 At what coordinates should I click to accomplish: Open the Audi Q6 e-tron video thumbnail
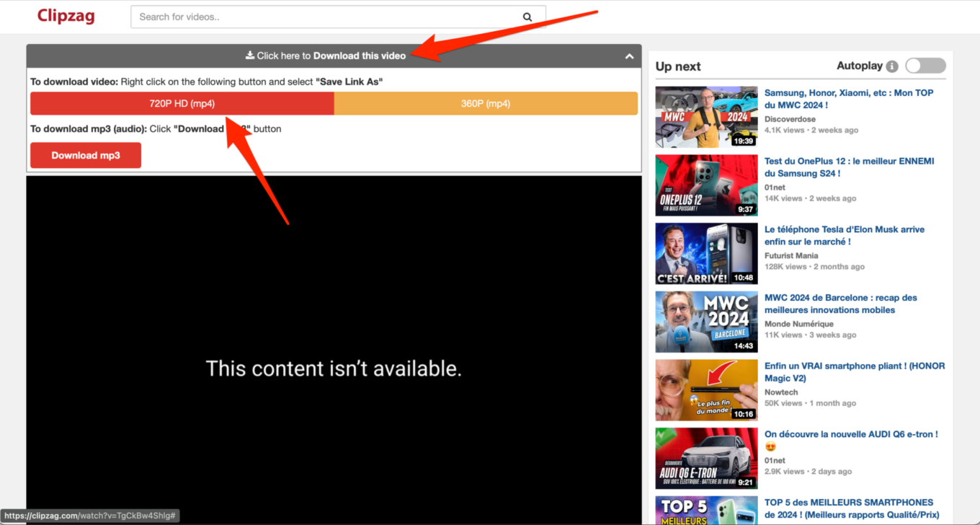(x=706, y=458)
